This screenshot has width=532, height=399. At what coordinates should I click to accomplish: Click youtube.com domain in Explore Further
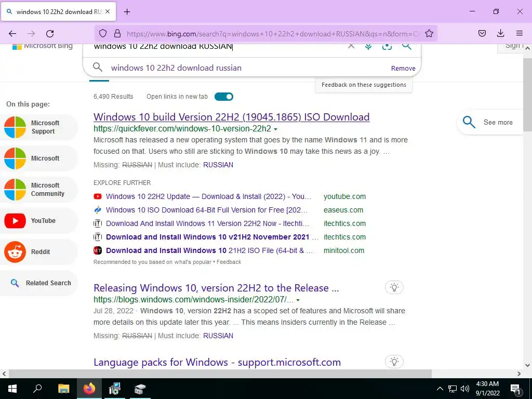tap(345, 196)
